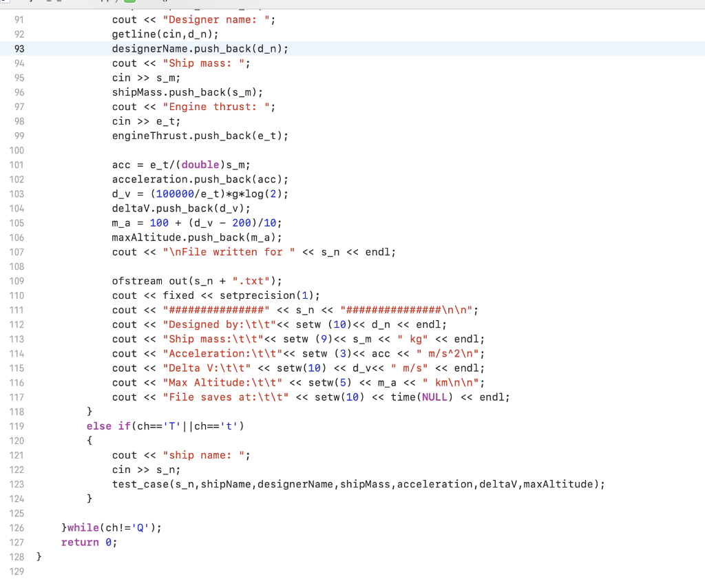This screenshot has width=705, height=588.
Task: Select the highlighted designerName.push_back line
Action: pyautogui.click(x=200, y=48)
